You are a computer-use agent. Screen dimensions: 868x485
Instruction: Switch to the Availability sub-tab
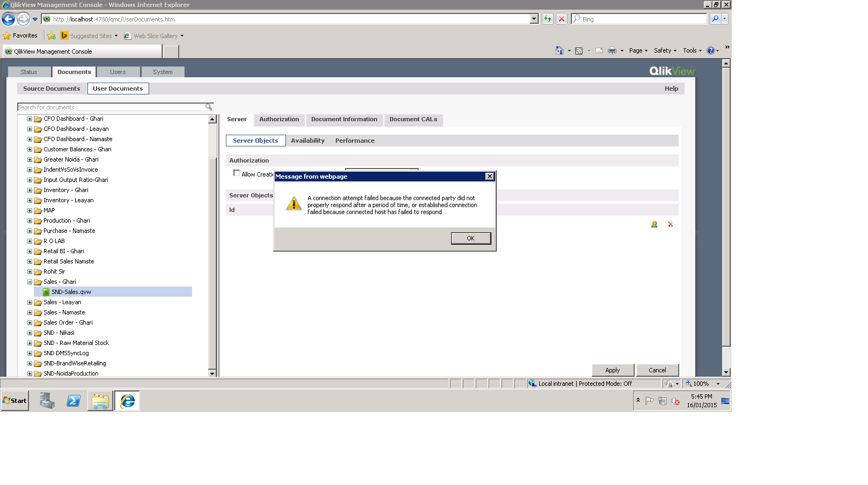pos(308,141)
